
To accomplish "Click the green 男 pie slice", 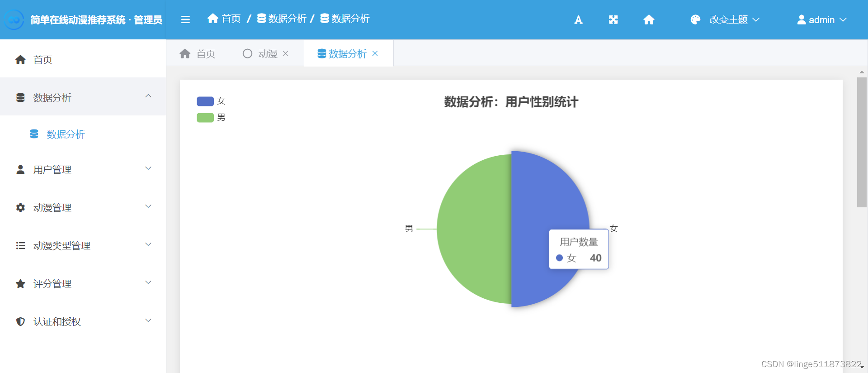I will tap(474, 229).
